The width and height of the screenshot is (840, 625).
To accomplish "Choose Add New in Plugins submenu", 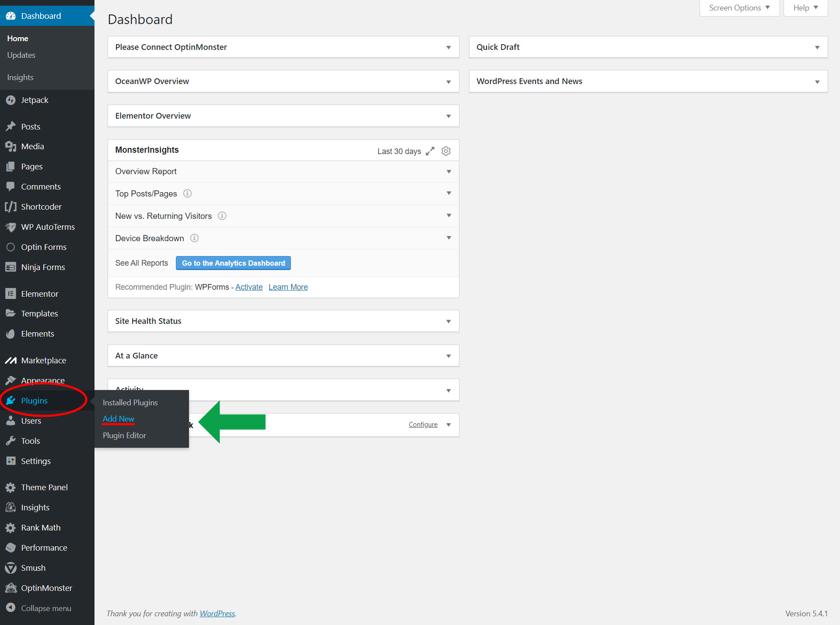I will click(119, 419).
